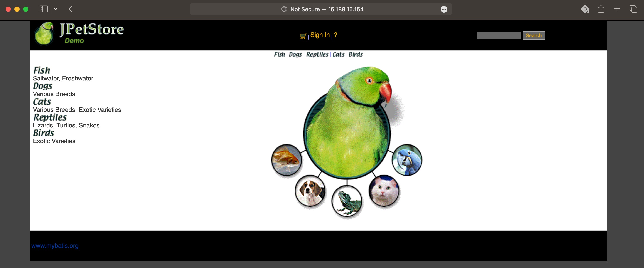Open the Safari share icon

pos(601,9)
